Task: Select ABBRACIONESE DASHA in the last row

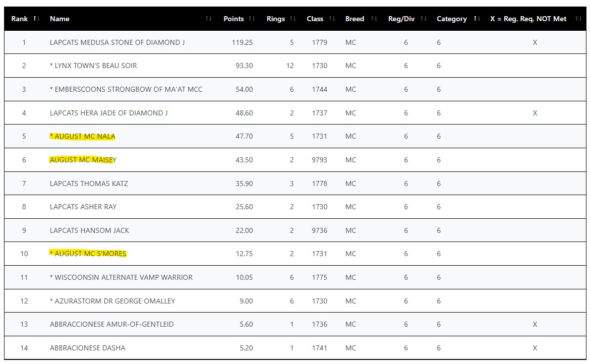Action: [x=87, y=348]
